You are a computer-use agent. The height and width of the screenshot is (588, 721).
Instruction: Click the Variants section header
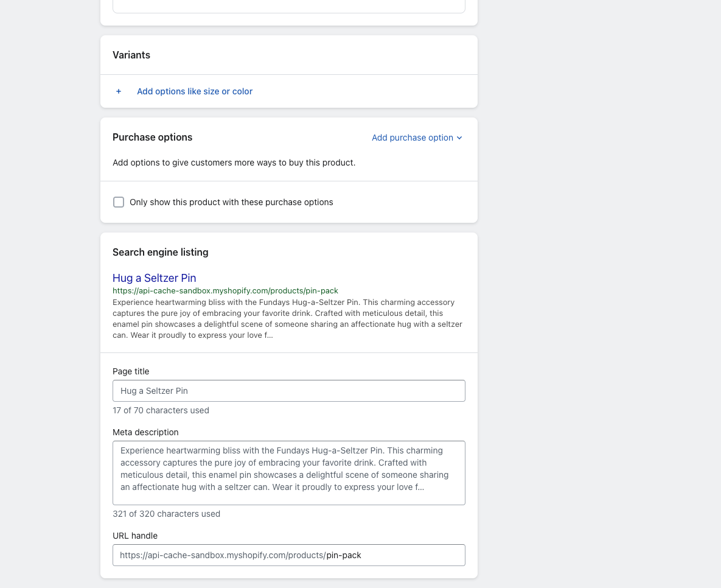click(x=131, y=55)
